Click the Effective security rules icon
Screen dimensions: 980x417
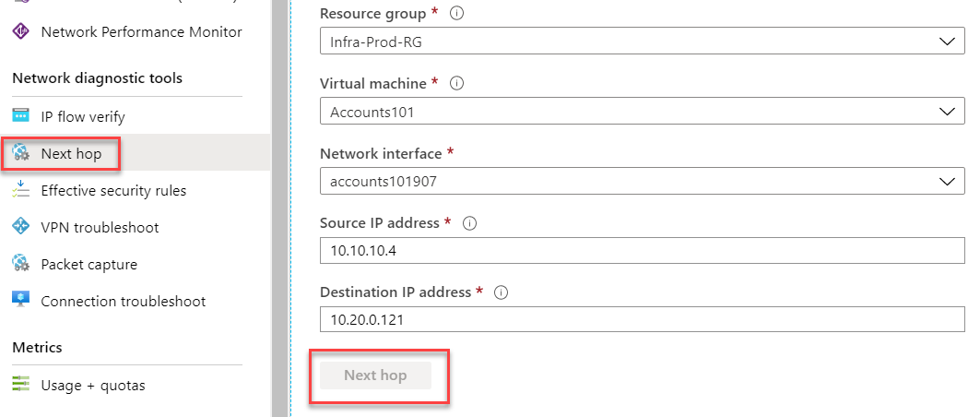coord(20,190)
